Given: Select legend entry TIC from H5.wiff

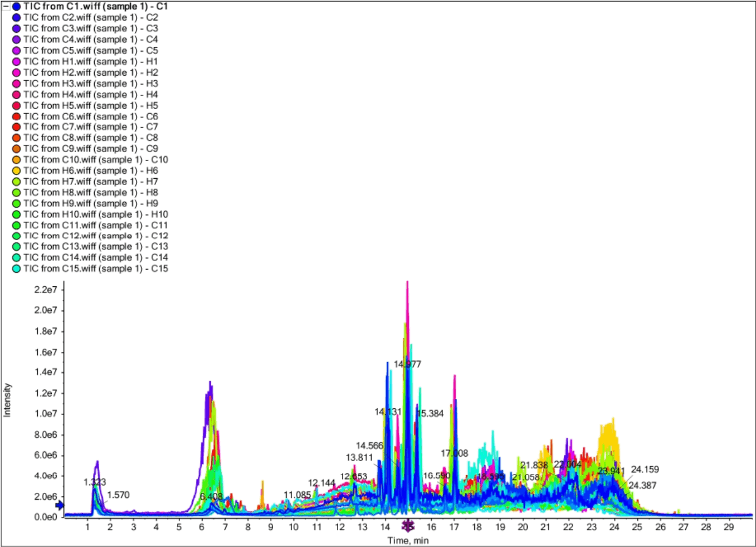Looking at the screenshot, I should (91, 106).
